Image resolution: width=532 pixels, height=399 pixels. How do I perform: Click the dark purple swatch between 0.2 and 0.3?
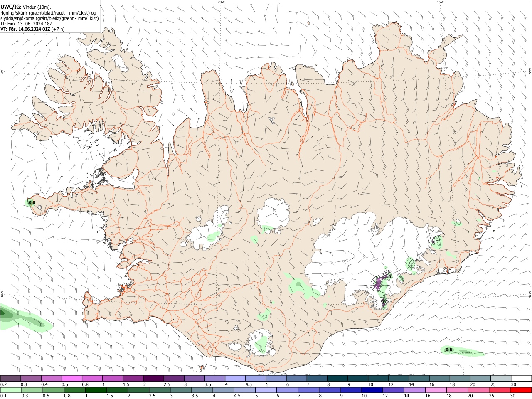point(10,378)
